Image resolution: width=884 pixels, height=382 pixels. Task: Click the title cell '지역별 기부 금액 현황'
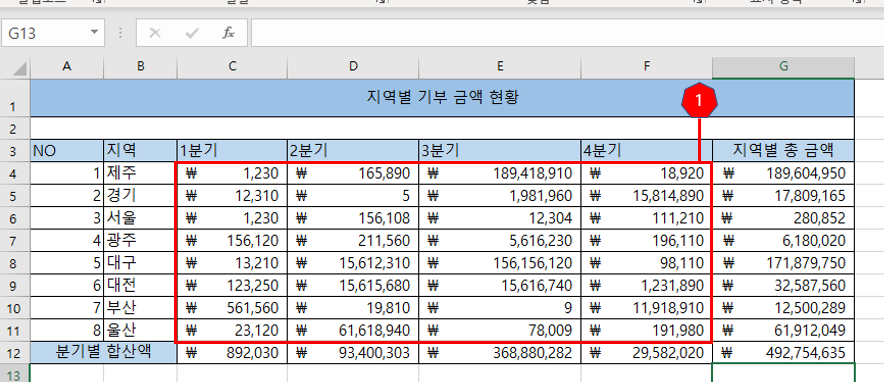click(443, 98)
